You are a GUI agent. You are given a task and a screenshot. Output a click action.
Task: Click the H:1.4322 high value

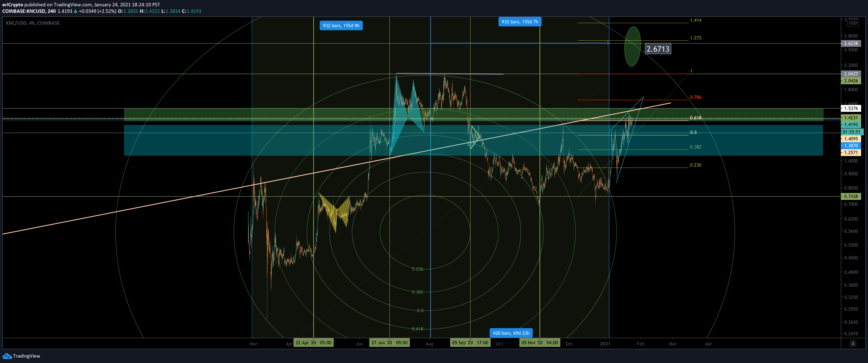[150, 11]
